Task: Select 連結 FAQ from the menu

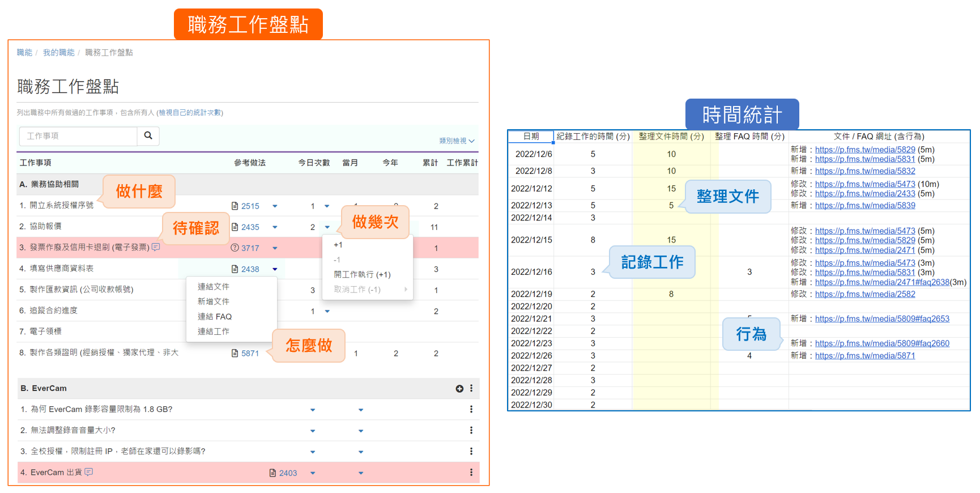Action: coord(214,317)
